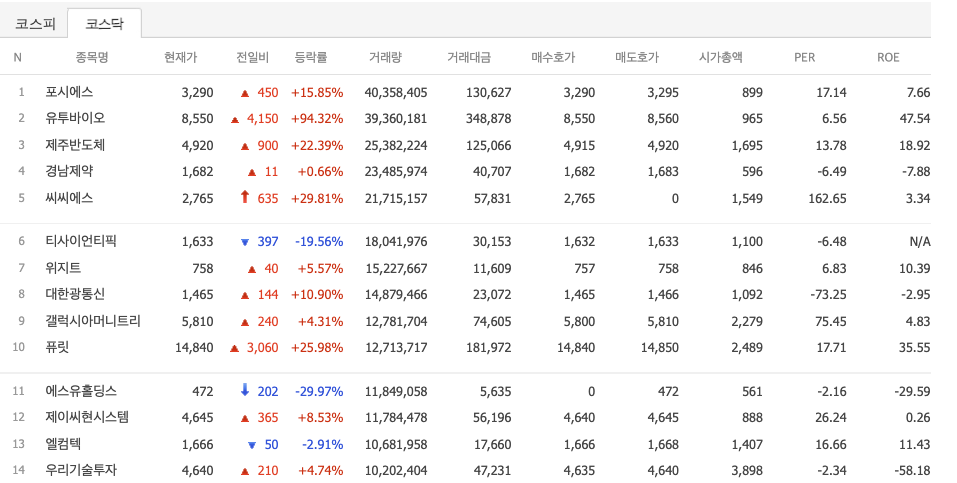Click the up triangle beside 40
Screen dimensions: 957x483
251,269
